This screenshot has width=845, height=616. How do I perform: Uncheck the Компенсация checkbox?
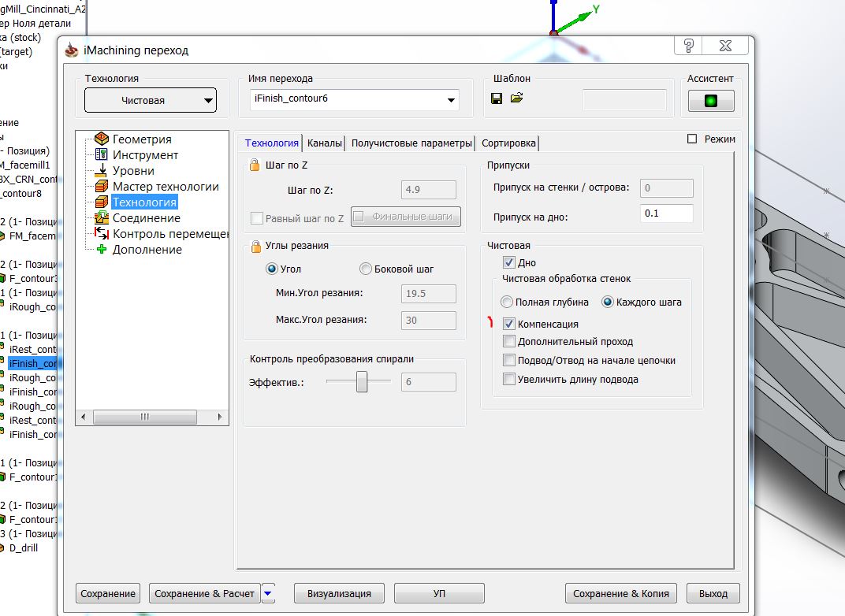pos(508,324)
